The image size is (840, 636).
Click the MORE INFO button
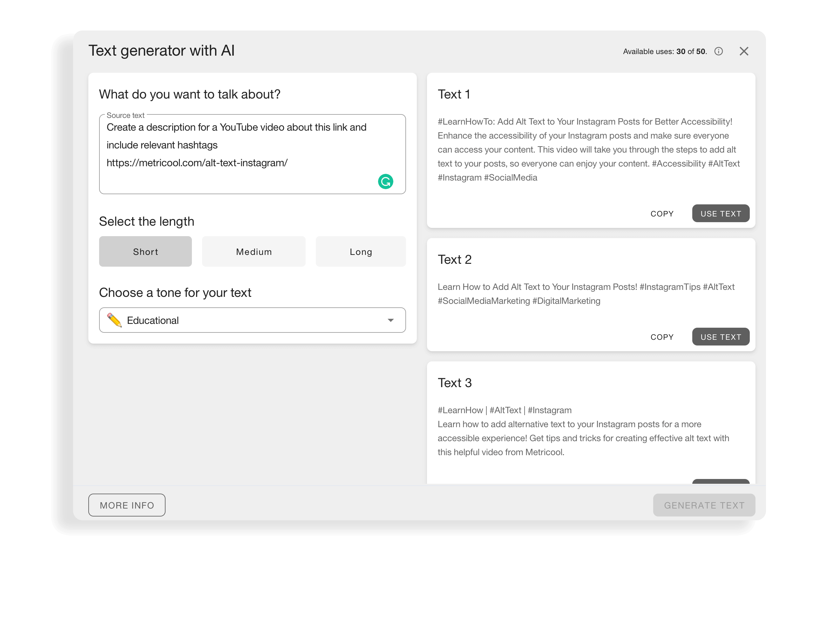(127, 505)
